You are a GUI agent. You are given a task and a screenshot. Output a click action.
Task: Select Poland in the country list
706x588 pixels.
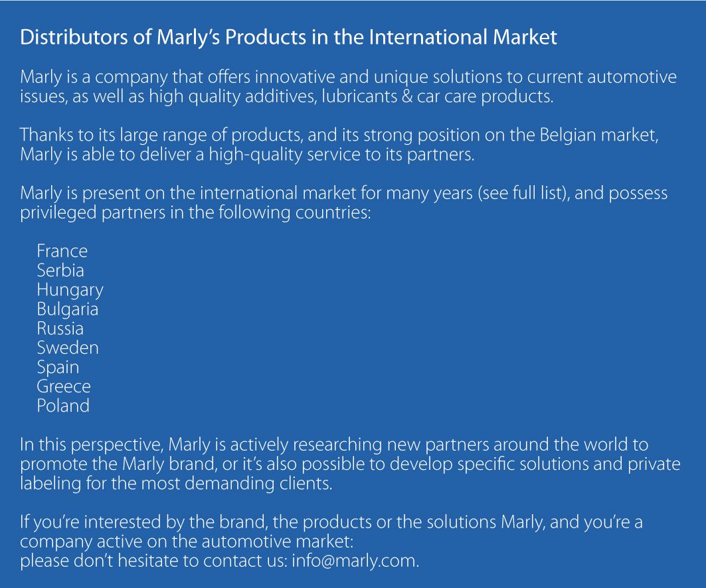63,405
